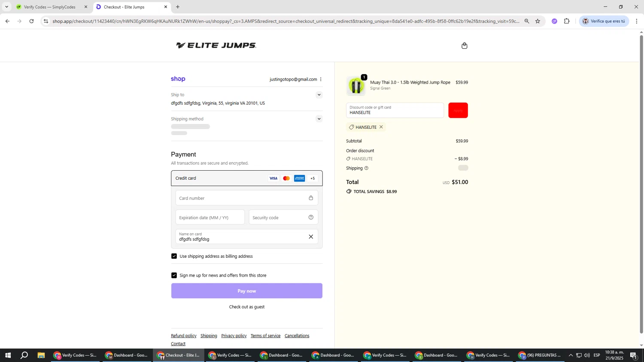Screen dimensions: 644x362
Task: Focus the Card number field
Action: 246,198
